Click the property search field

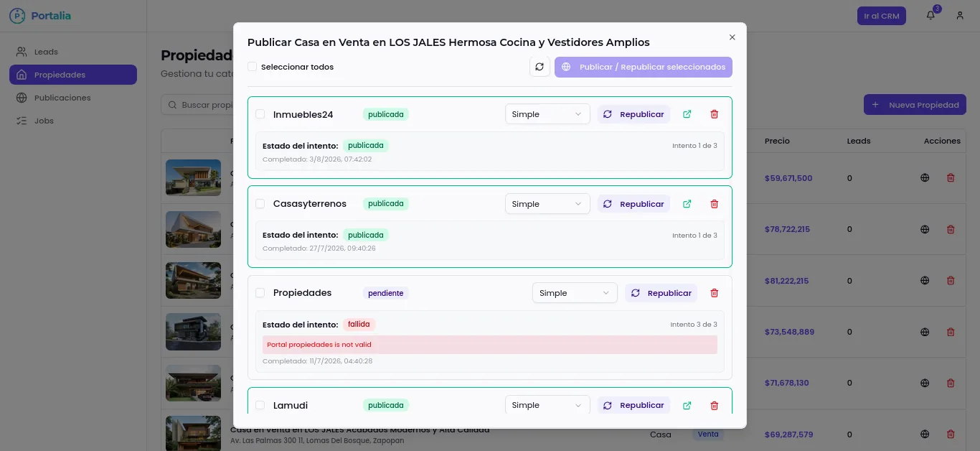point(197,105)
